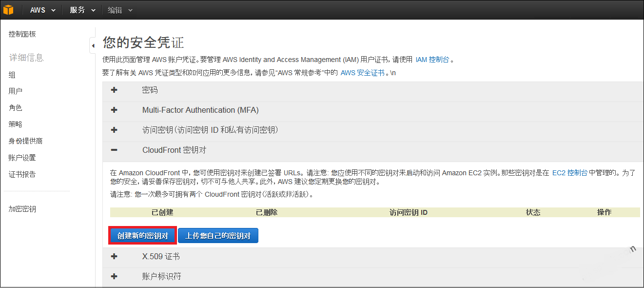The width and height of the screenshot is (644, 288).
Task: Open the AWS dropdown menu
Action: [x=43, y=10]
